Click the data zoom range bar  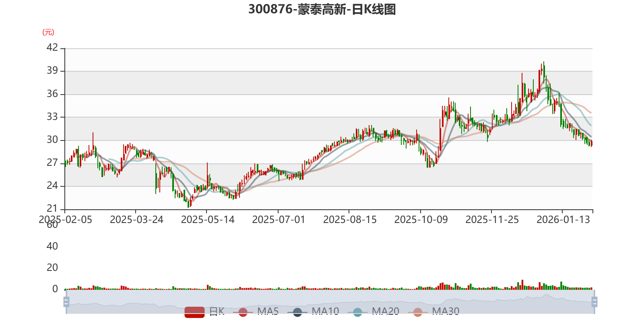coord(330,302)
